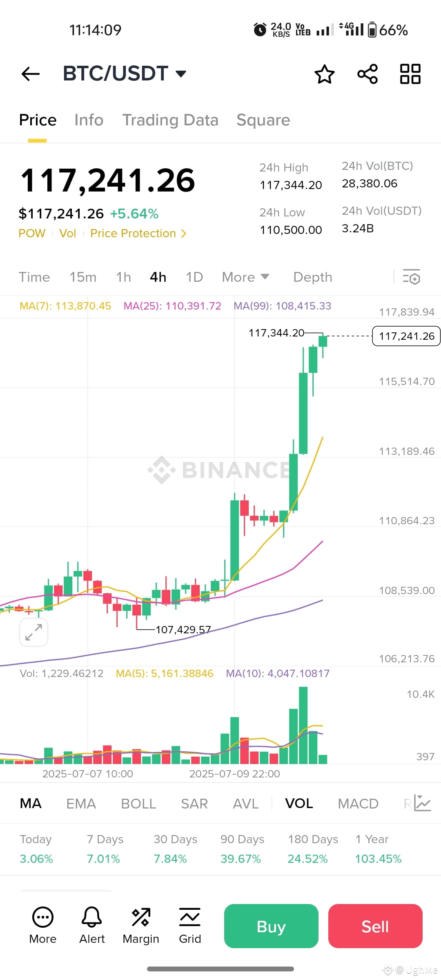Open chart settings icon beside Depth
This screenshot has width=441, height=980.
[412, 277]
